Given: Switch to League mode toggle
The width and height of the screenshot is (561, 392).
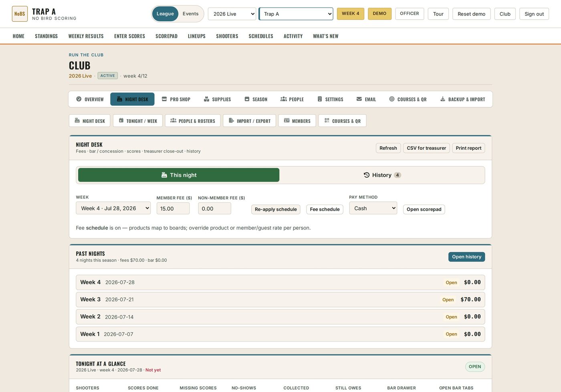Looking at the screenshot, I should pyautogui.click(x=165, y=14).
